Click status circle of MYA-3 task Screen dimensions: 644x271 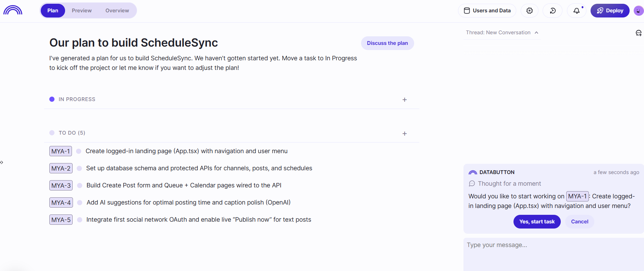(80, 185)
